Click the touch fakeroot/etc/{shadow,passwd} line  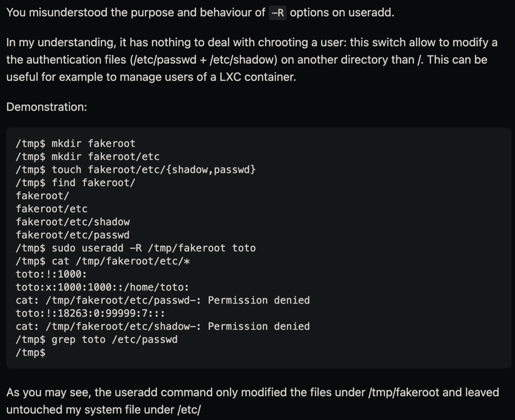[136, 170]
